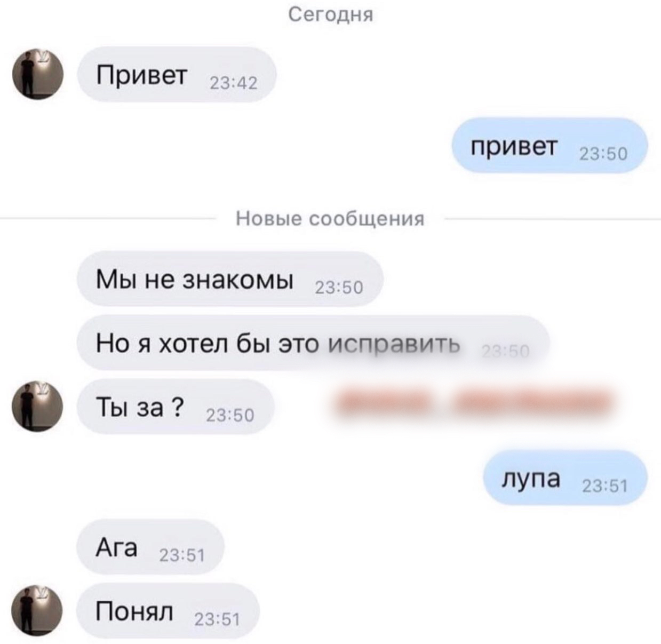The image size is (661, 644).
Task: Click the 23:50 timestamp on outgoing "привет"
Action: click(604, 154)
